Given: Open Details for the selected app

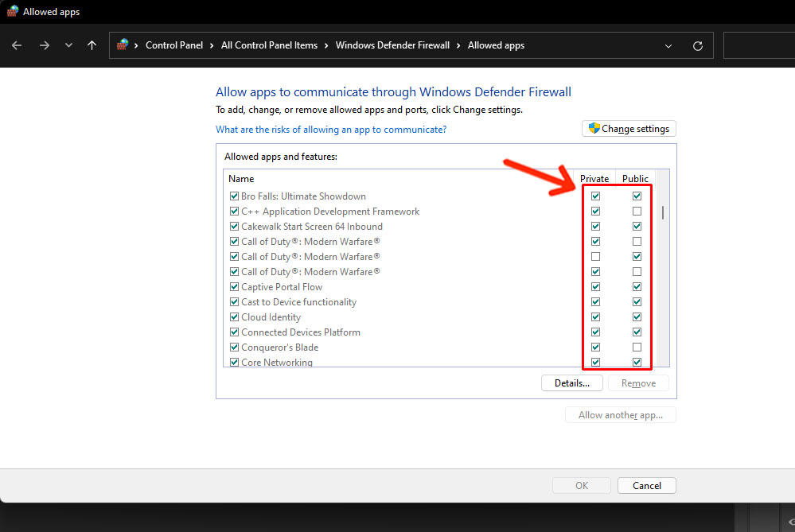Looking at the screenshot, I should (x=572, y=383).
